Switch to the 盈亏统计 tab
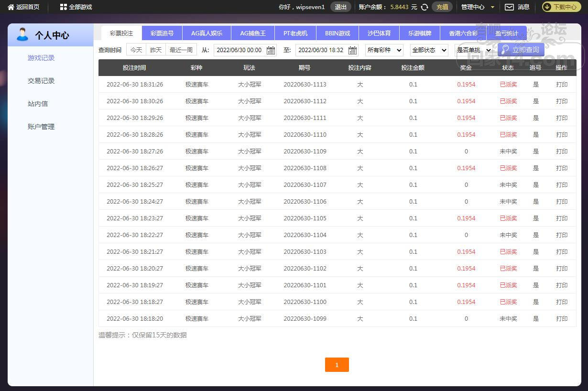The height and width of the screenshot is (391, 588). (506, 33)
